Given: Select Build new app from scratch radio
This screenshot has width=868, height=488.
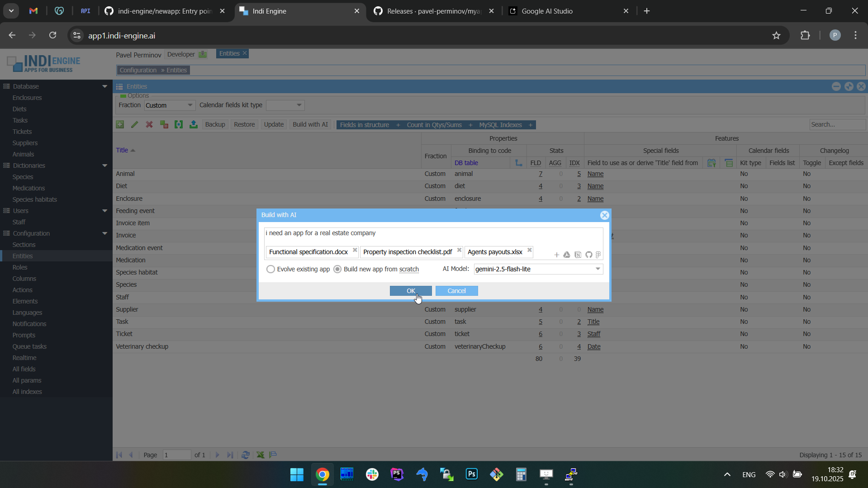Looking at the screenshot, I should (337, 270).
